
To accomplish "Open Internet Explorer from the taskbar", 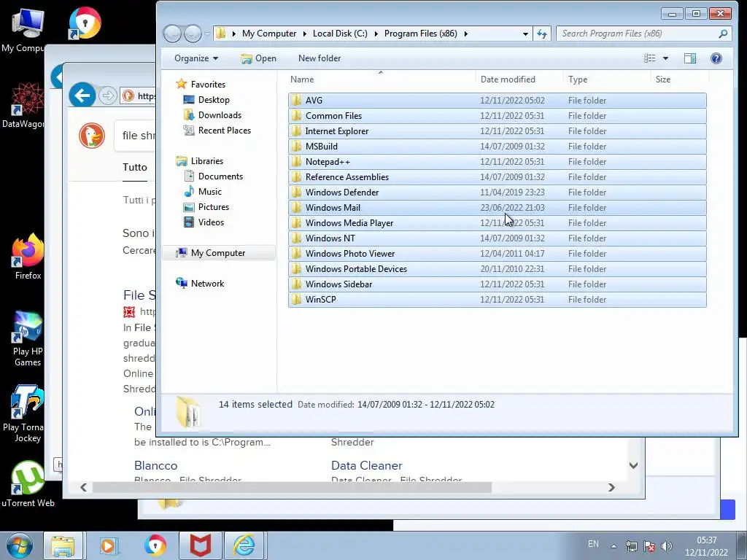I will pos(244,545).
